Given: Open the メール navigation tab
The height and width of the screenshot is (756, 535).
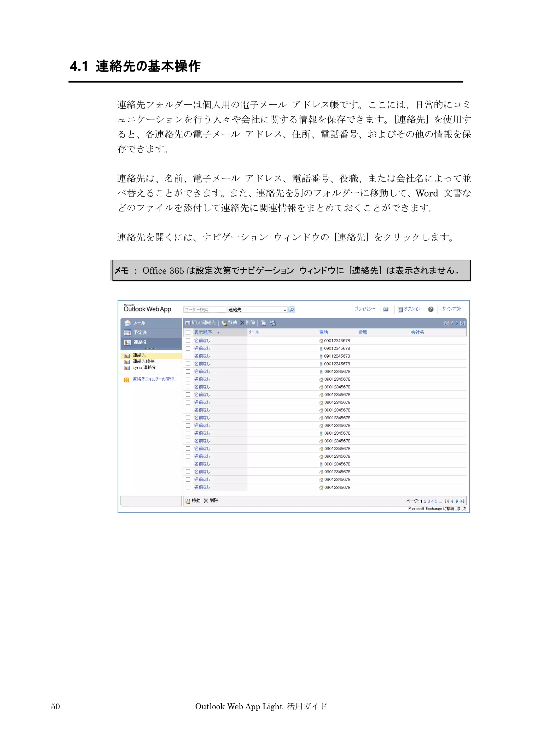Looking at the screenshot, I should 151,323.
